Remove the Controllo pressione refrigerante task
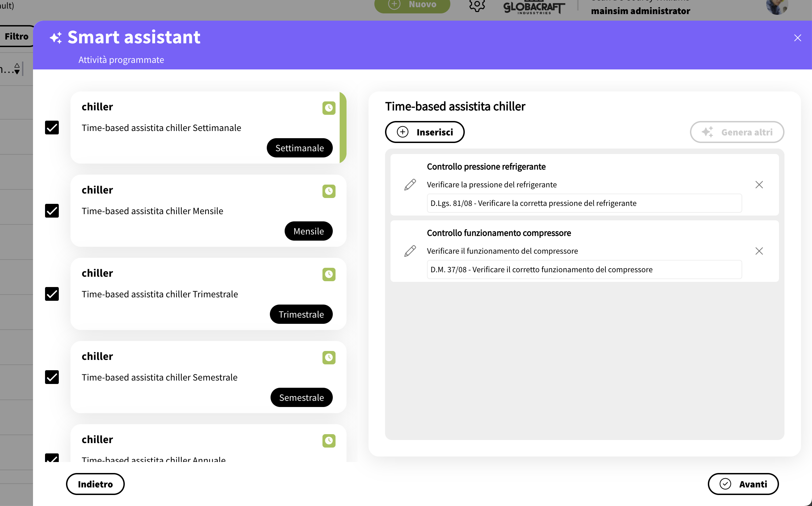 coord(759,185)
